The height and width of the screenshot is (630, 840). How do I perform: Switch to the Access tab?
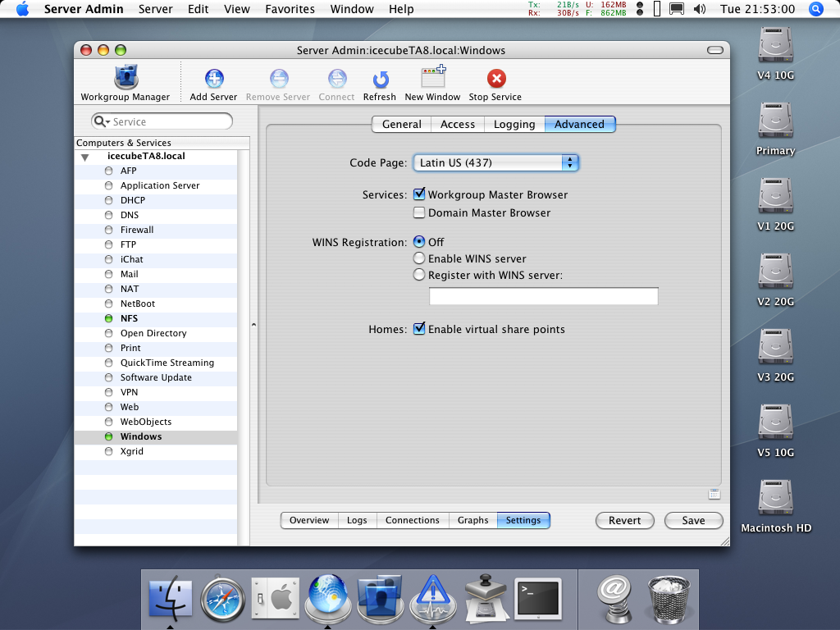[458, 125]
